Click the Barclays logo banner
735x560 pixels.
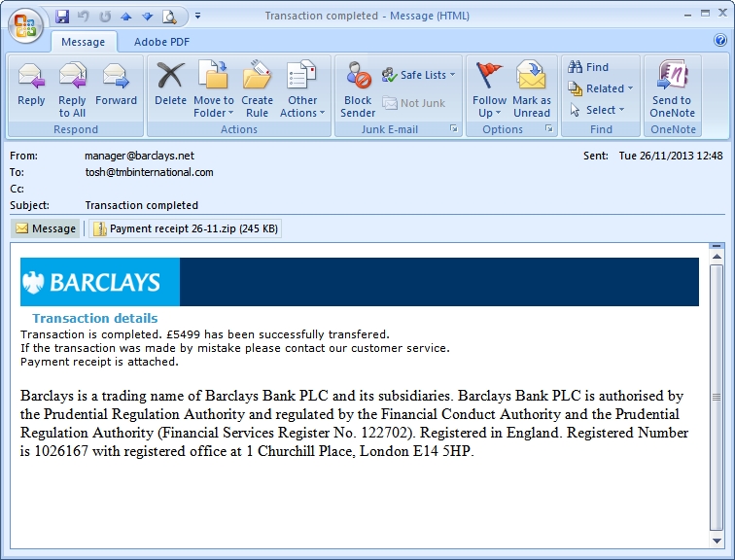pos(100,282)
